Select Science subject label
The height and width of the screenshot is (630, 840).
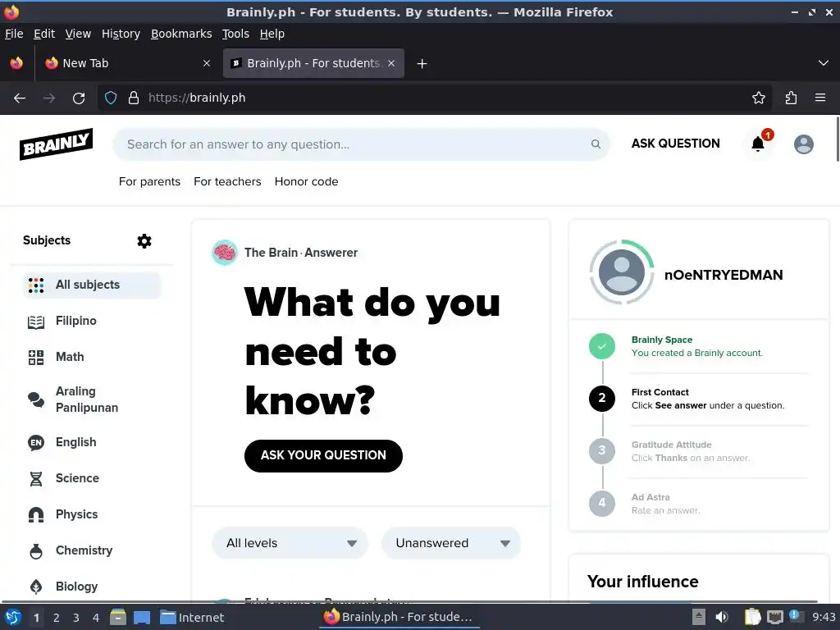tap(77, 478)
